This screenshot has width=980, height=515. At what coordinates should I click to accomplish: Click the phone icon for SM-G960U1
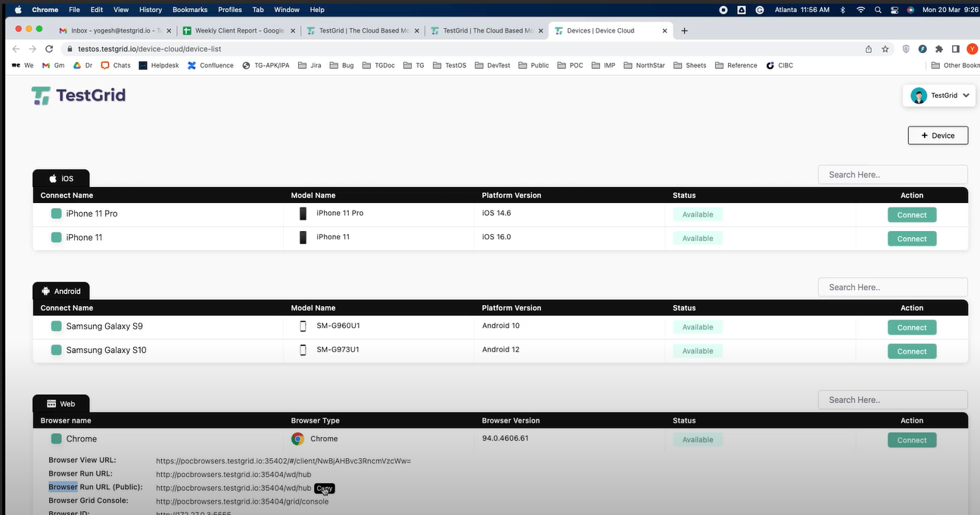pyautogui.click(x=303, y=326)
